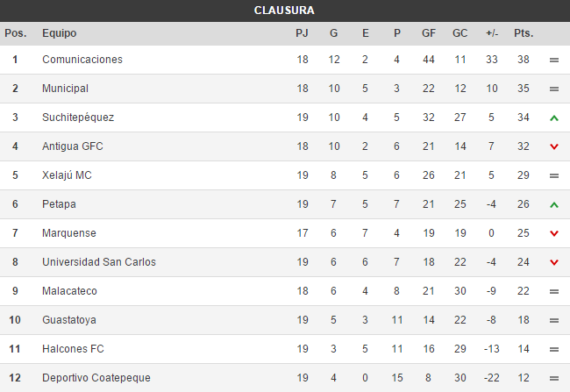
Task: Click the green up arrow in Petapa row
Action: 553,204
